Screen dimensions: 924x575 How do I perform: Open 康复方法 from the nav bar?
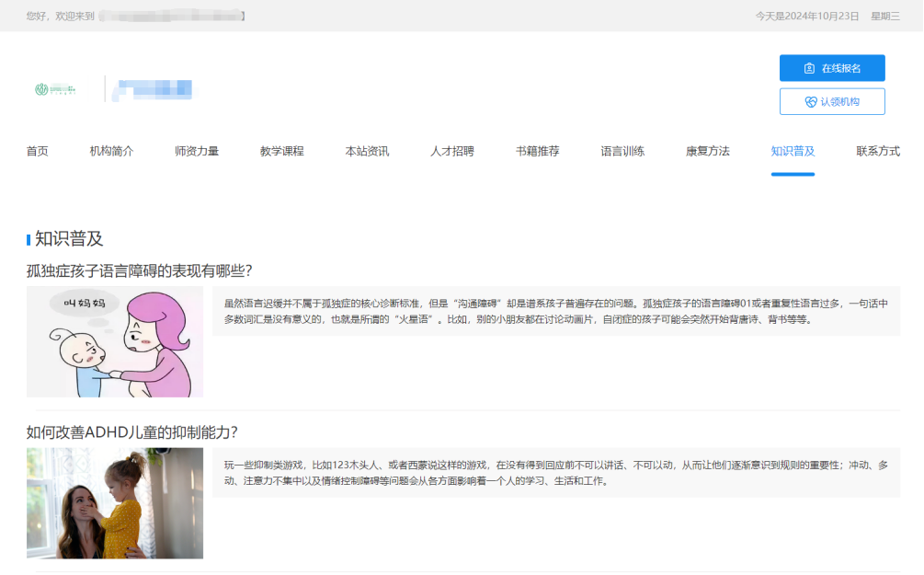click(x=707, y=151)
